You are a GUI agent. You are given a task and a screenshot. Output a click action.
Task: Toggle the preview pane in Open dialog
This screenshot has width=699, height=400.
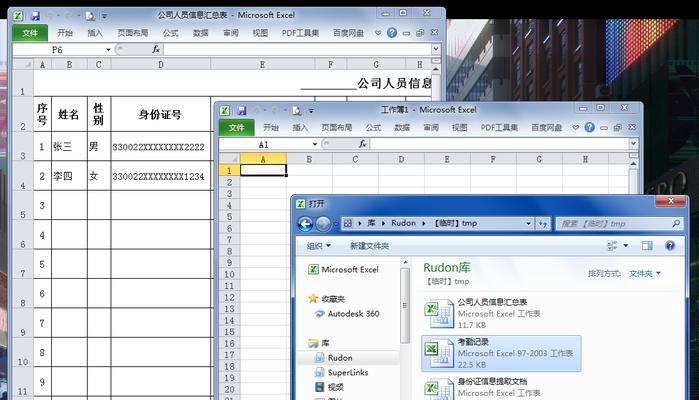(647, 246)
